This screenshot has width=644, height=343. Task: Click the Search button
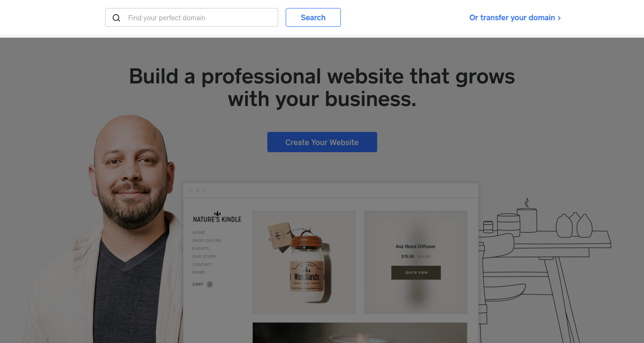click(313, 17)
